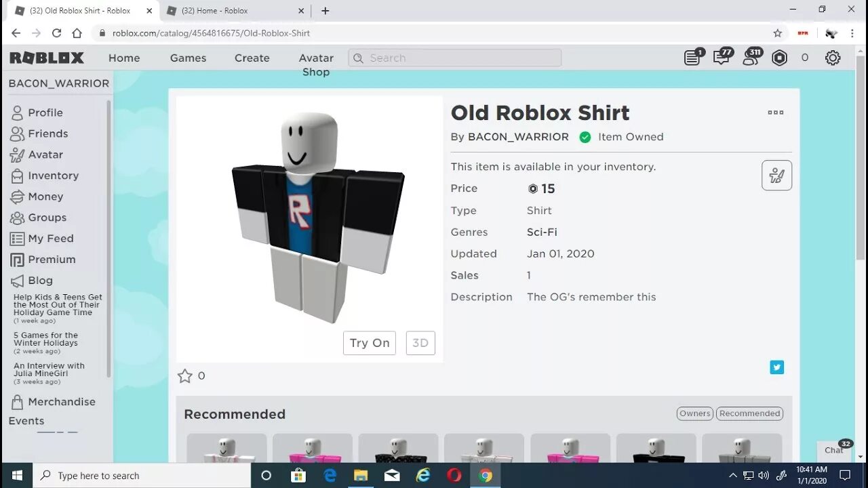Viewport: 868px width, 488px height.
Task: Click the Try On button
Action: [369, 343]
